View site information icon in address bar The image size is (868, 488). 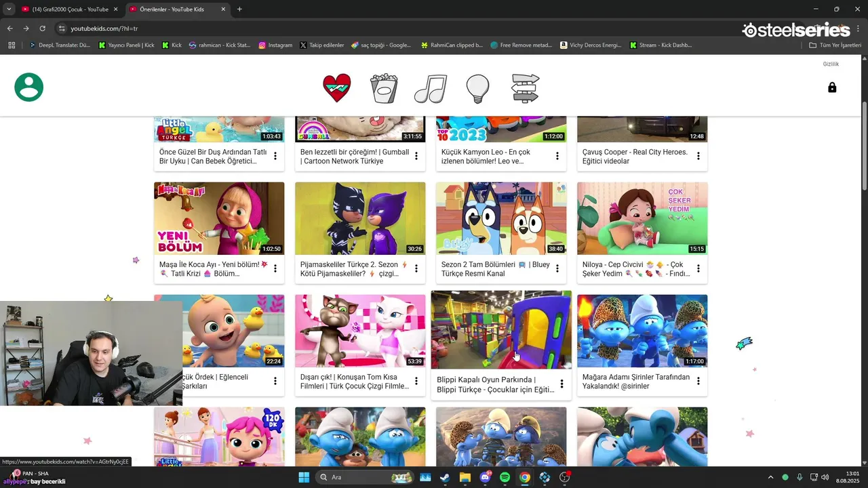pyautogui.click(x=62, y=28)
